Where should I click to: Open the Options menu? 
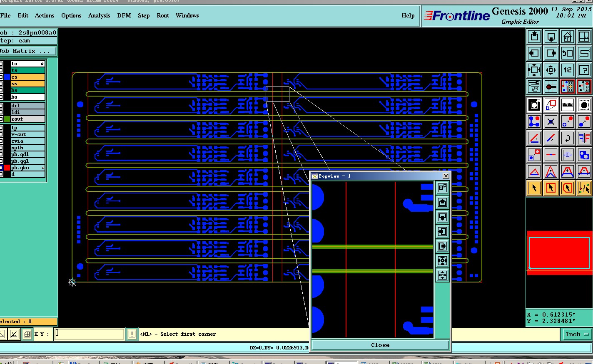tap(71, 15)
